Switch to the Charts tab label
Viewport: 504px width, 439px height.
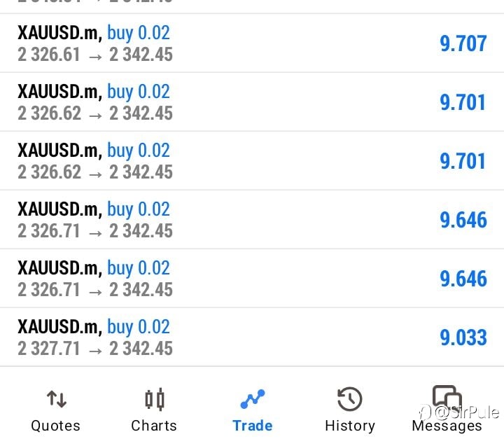[x=154, y=426]
